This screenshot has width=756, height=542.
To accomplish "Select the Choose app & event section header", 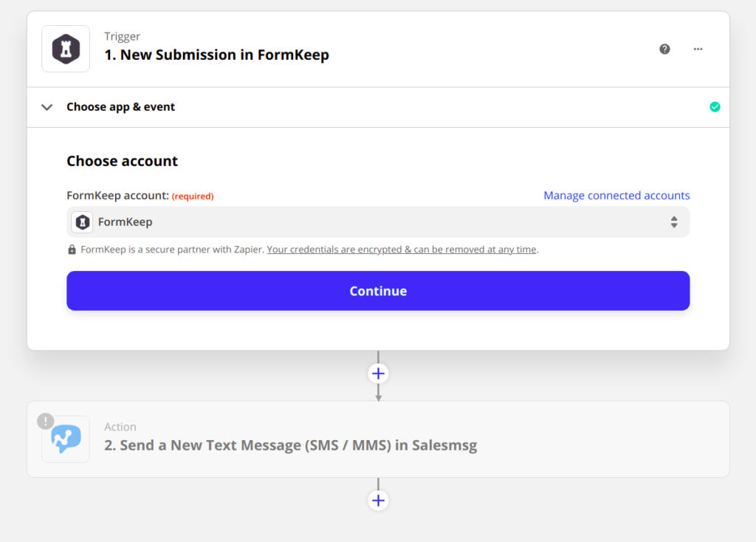I will pos(121,107).
